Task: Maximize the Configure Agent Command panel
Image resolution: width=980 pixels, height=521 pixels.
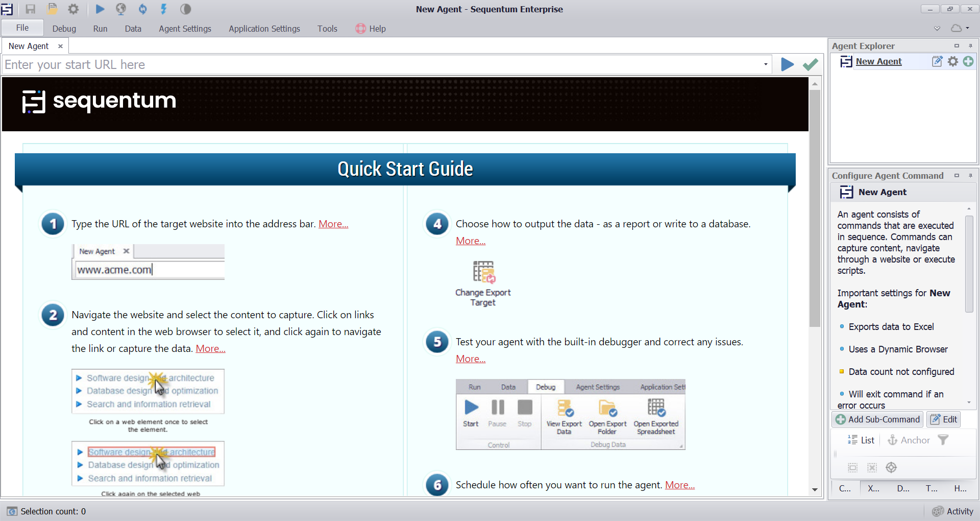Action: pos(957,176)
